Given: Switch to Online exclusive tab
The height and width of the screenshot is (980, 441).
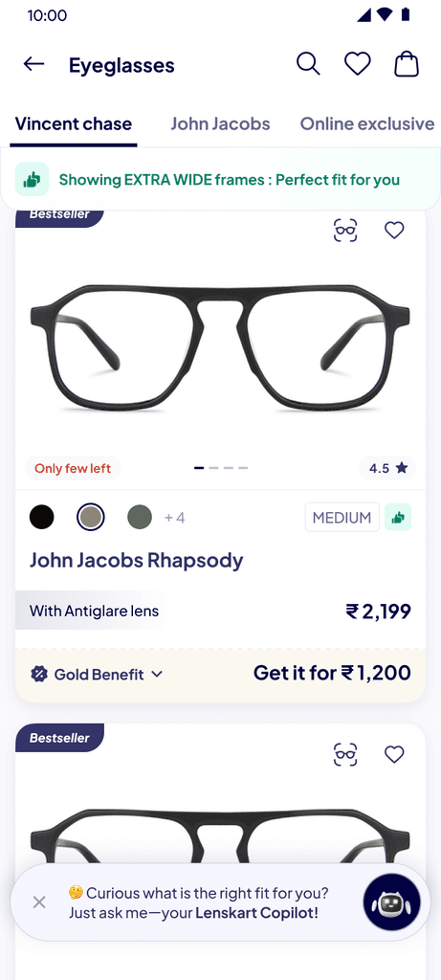Looking at the screenshot, I should (x=367, y=123).
